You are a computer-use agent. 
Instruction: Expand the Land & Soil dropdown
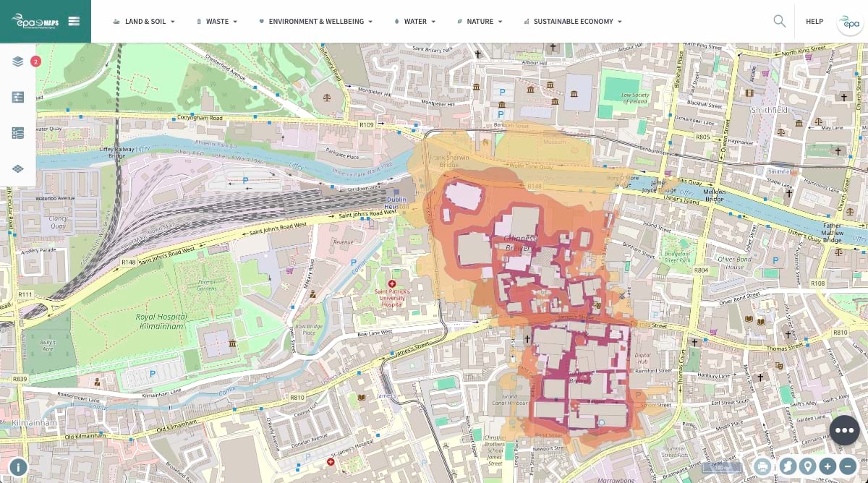[x=145, y=22]
